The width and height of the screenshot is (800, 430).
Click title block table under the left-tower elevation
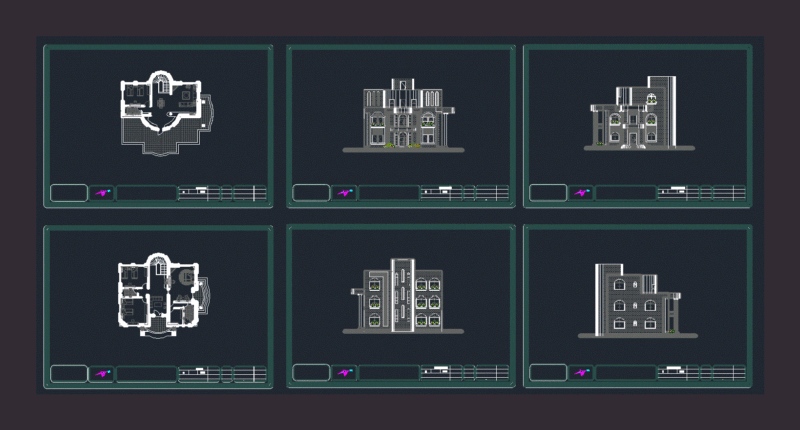tap(702, 373)
